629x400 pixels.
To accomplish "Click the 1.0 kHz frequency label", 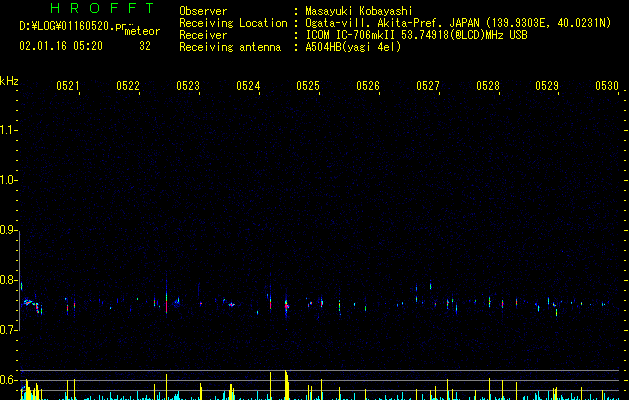I will click(8, 180).
